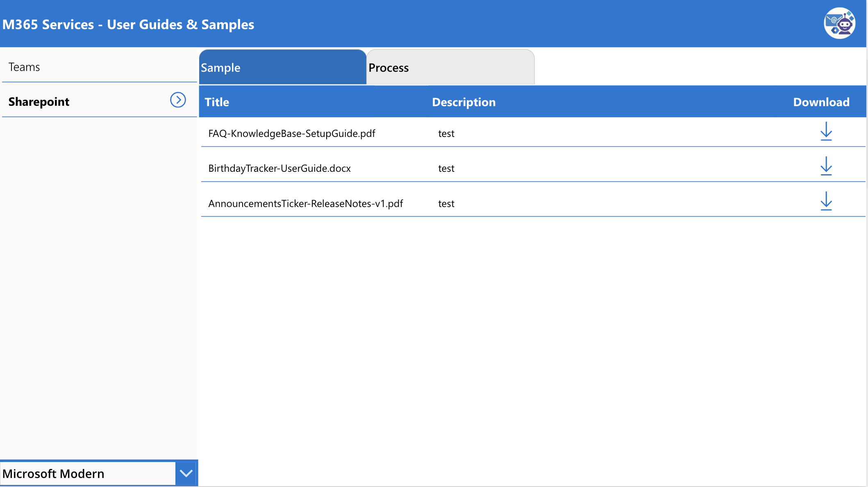The image size is (868, 487).
Task: Select BirthdayTracker-UserGuide.docx title text
Action: 279,168
